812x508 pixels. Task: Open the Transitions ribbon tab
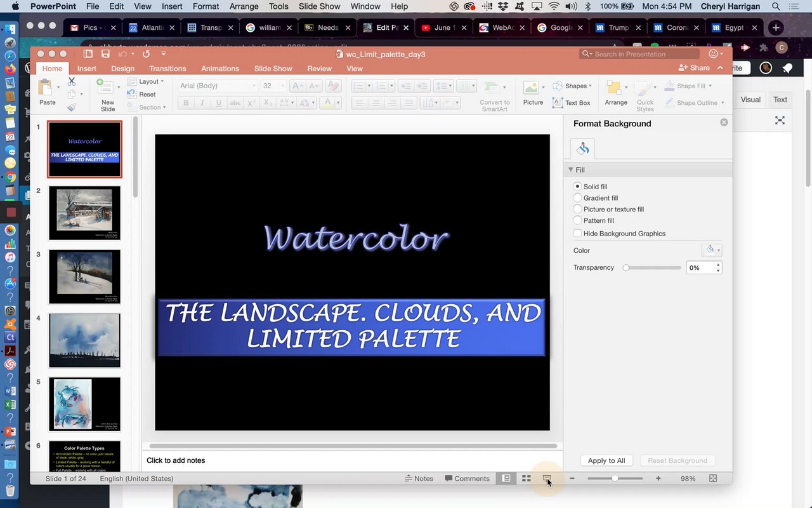click(167, 69)
